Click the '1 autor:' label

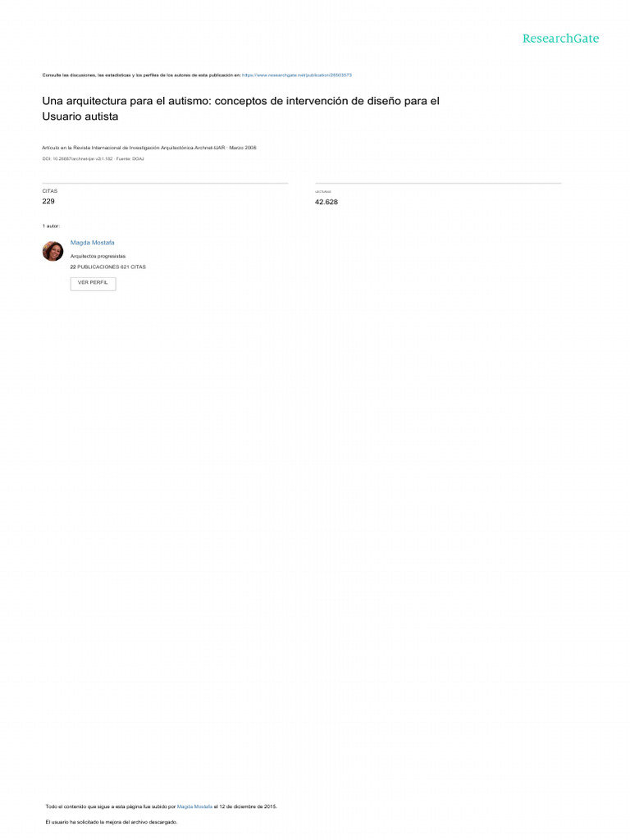[x=51, y=226]
